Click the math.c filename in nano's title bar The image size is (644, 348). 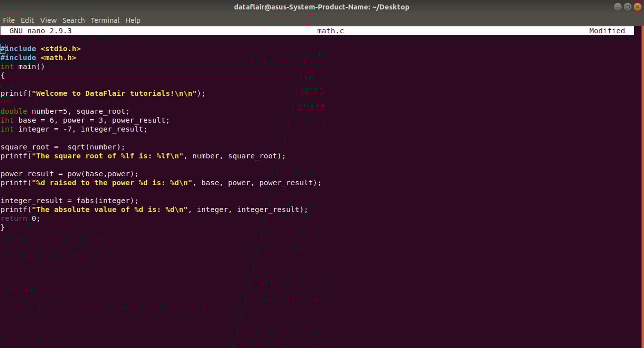tap(330, 30)
